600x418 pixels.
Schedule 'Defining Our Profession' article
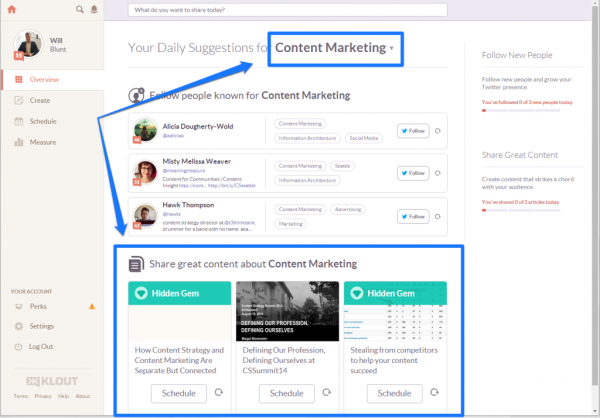(x=287, y=394)
